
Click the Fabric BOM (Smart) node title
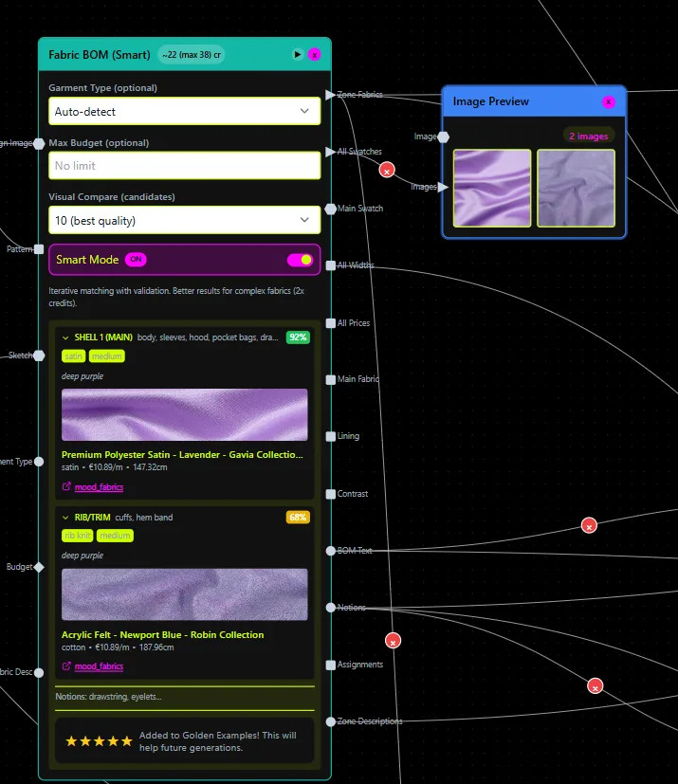[x=99, y=54]
